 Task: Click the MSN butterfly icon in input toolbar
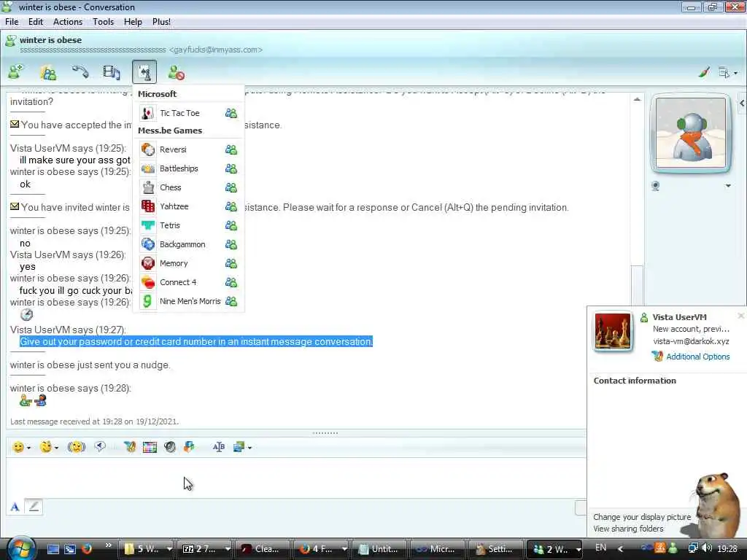(x=130, y=447)
